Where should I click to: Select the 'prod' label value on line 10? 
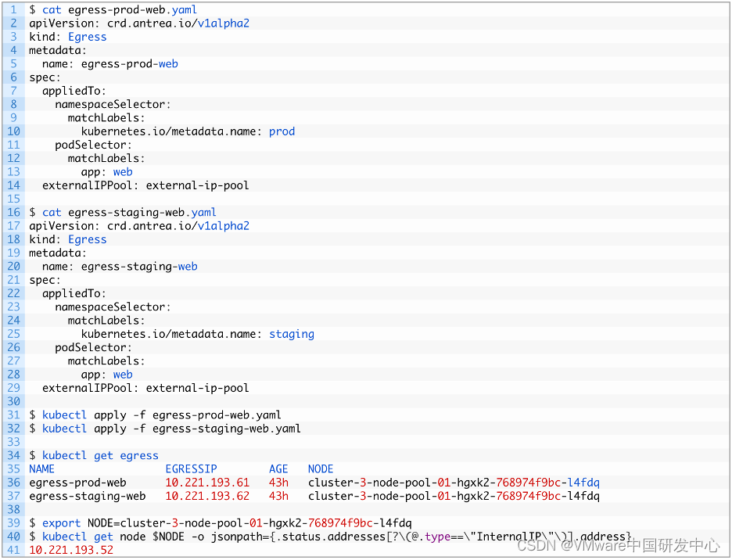click(282, 131)
